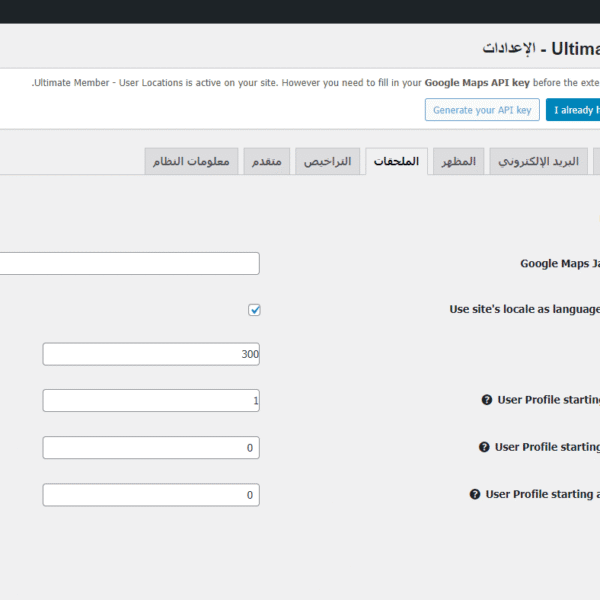Click the upper input field containing 0
Screen dimensions: 600x600
(151, 447)
